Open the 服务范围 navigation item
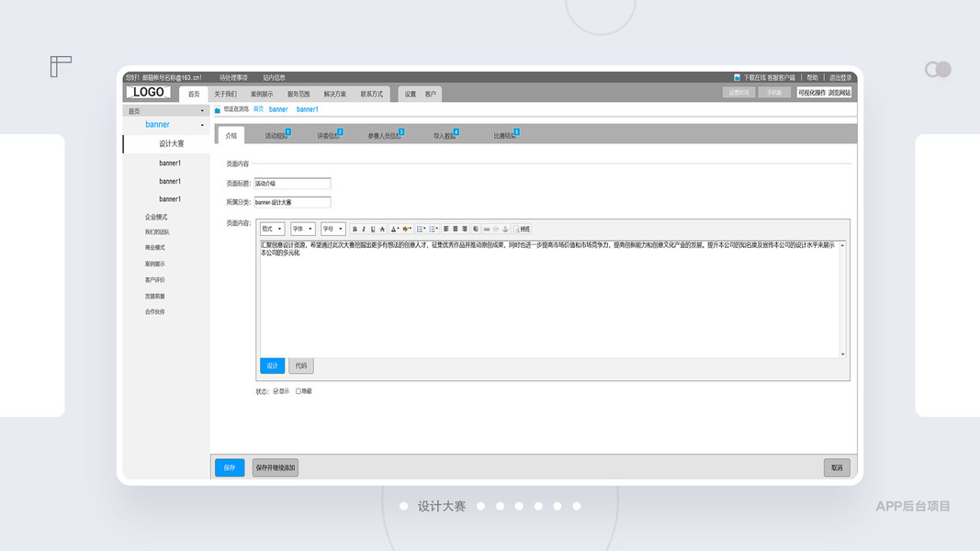The image size is (980, 551). pyautogui.click(x=299, y=95)
